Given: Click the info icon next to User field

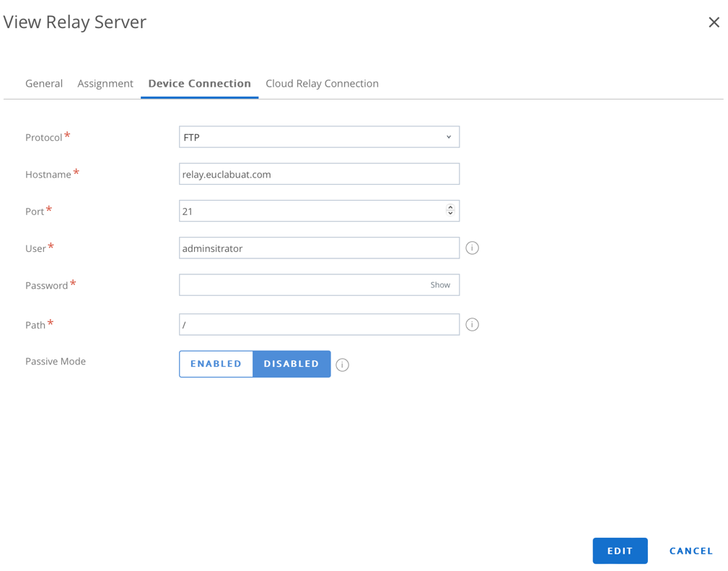Looking at the screenshot, I should click(x=472, y=248).
